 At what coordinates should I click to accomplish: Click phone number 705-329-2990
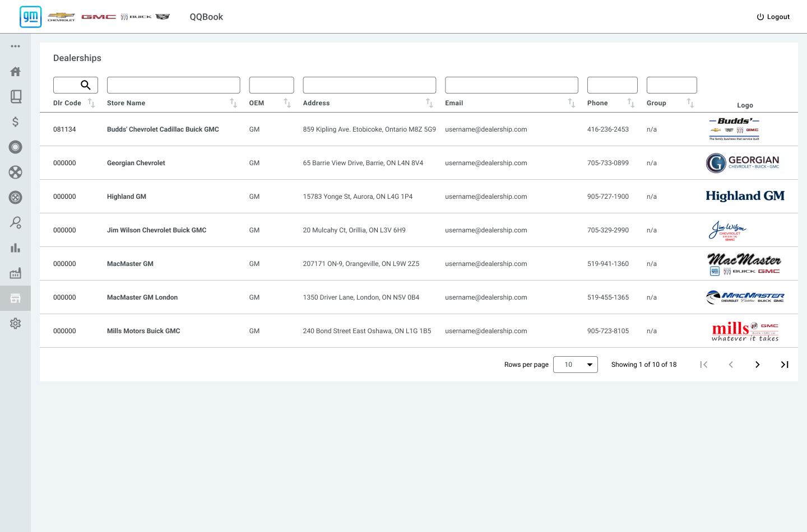[x=608, y=230]
